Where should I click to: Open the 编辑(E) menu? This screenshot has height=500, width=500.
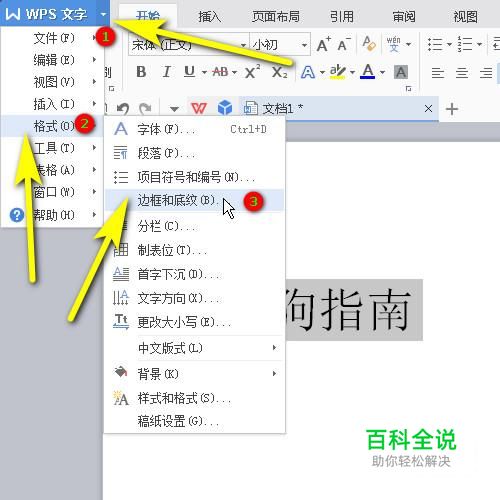tap(52, 60)
